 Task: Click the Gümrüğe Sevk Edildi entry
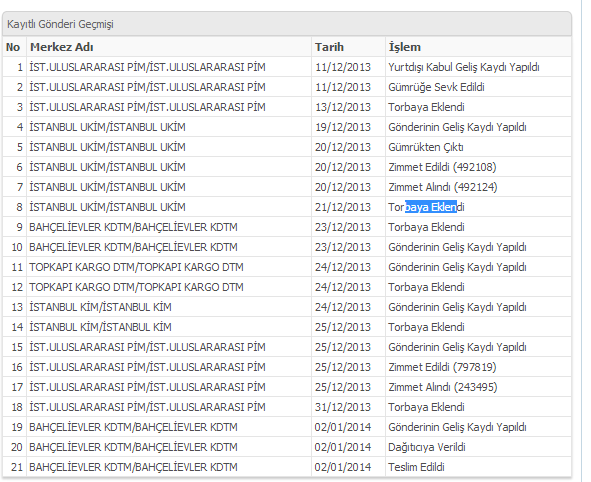click(436, 87)
